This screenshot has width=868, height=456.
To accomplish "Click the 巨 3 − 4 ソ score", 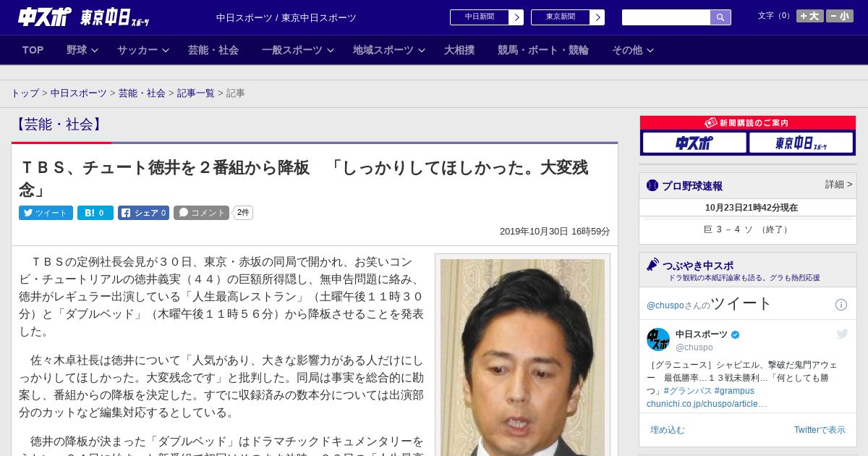I will point(747,229).
